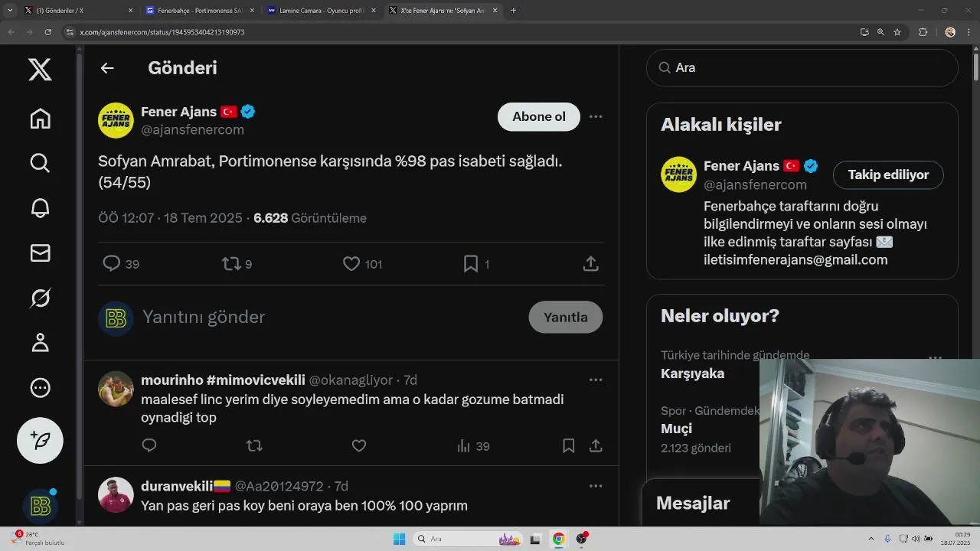The width and height of the screenshot is (980, 551).
Task: Open Messages envelope sidebar icon
Action: [x=40, y=253]
